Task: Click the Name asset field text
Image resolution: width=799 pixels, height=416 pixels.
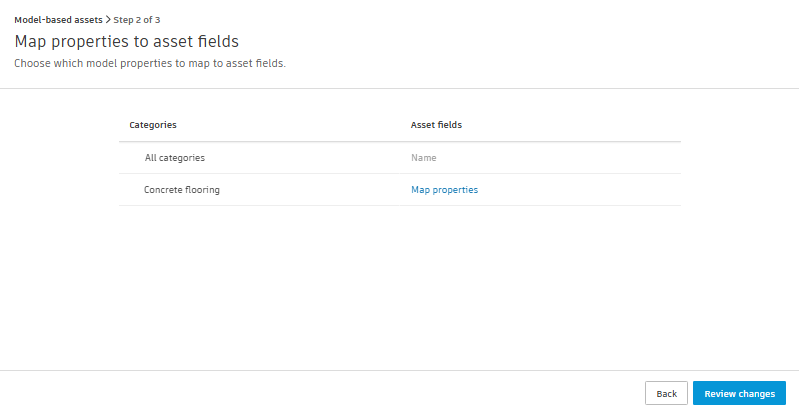Action: [424, 158]
